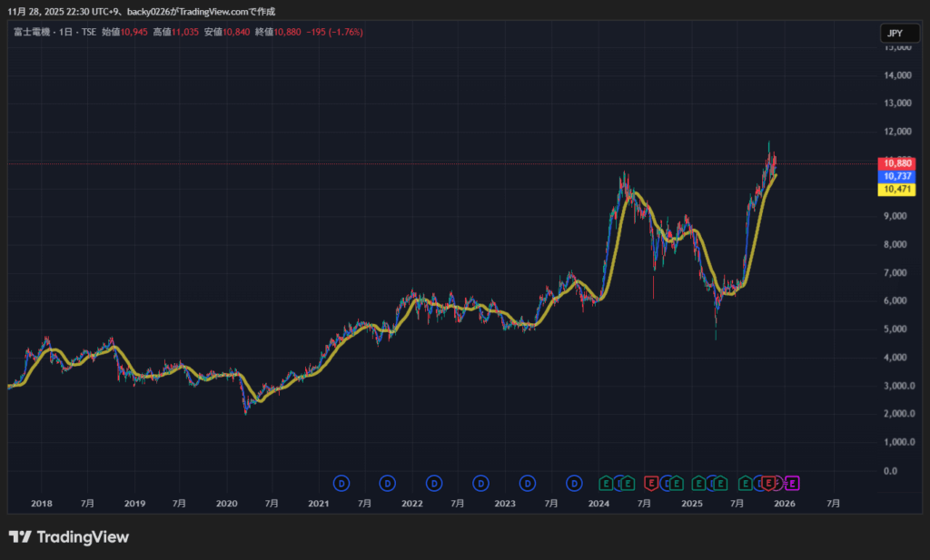Click the 2018 label on time axis

pos(42,503)
